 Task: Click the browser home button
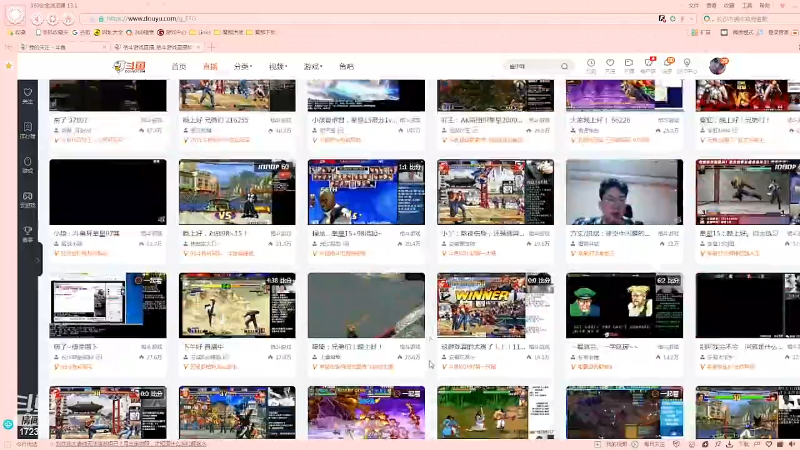pyautogui.click(x=68, y=19)
